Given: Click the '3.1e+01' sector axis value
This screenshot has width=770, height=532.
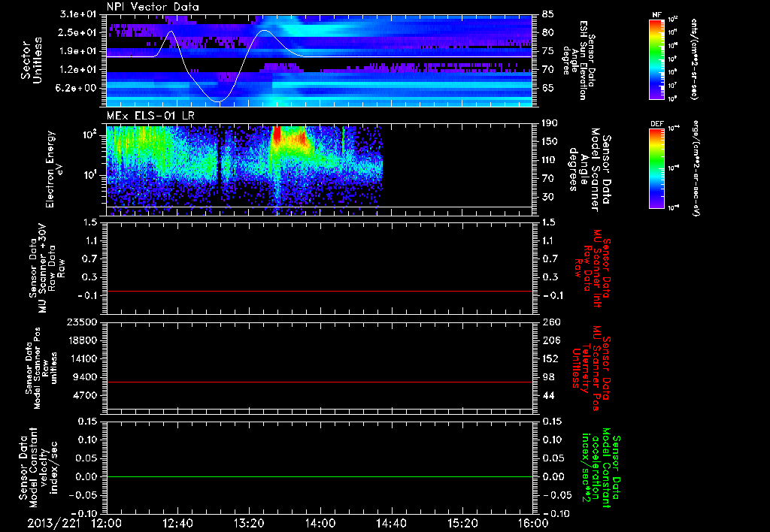Looking at the screenshot, I should click(x=77, y=14).
